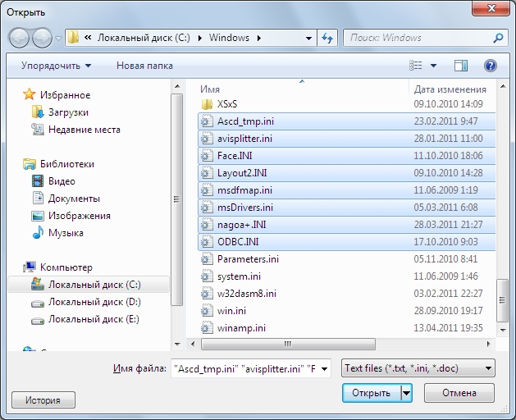Click the nagoa+.INI file icon
Viewport: 516px width, 420px height.
coord(207,225)
